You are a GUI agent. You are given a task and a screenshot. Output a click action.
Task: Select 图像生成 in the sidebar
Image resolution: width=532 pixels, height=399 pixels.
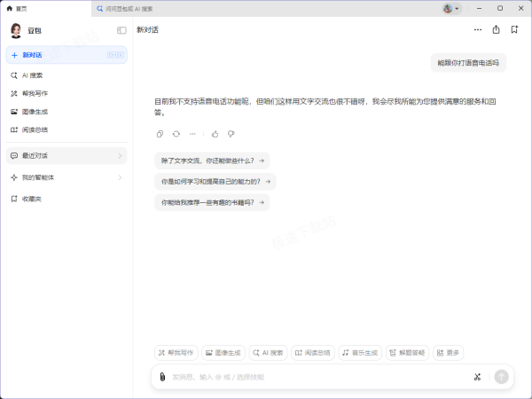tap(66, 112)
